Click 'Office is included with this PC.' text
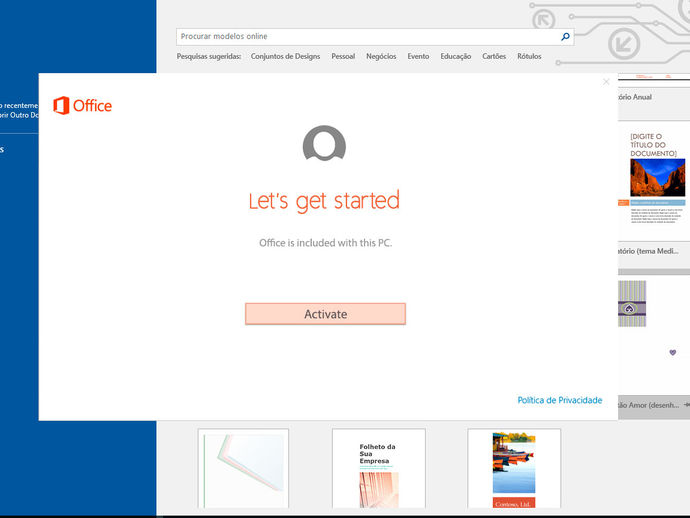This screenshot has width=690, height=518. pos(325,243)
